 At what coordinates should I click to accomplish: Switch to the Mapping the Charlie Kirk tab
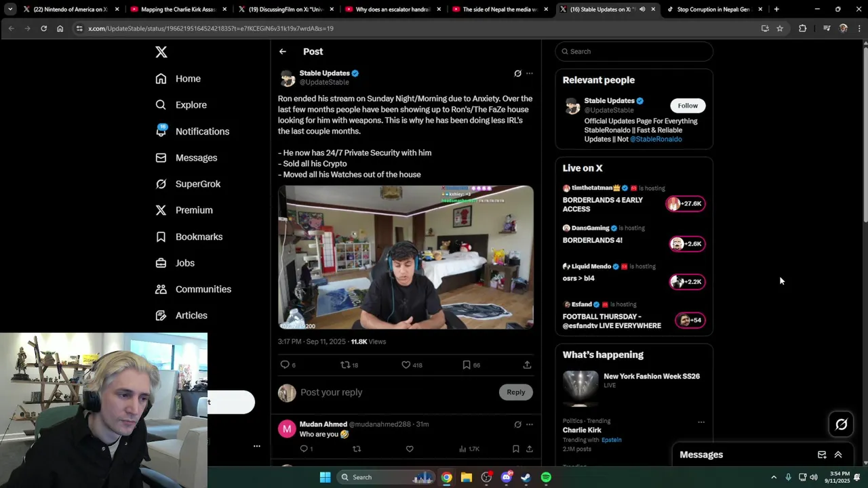click(178, 9)
